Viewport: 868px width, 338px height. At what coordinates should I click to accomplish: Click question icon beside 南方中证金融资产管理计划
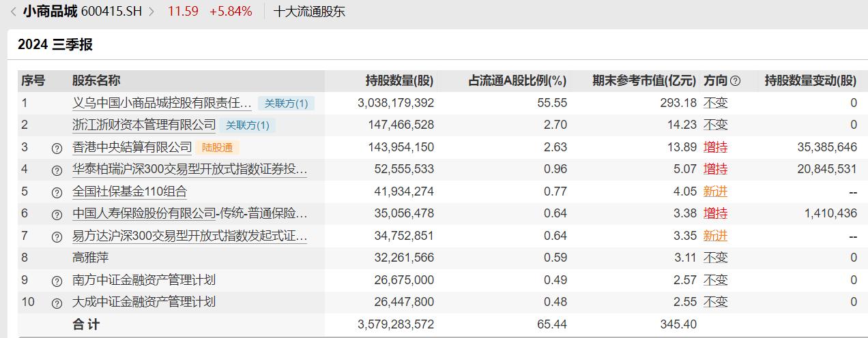pyautogui.click(x=57, y=280)
